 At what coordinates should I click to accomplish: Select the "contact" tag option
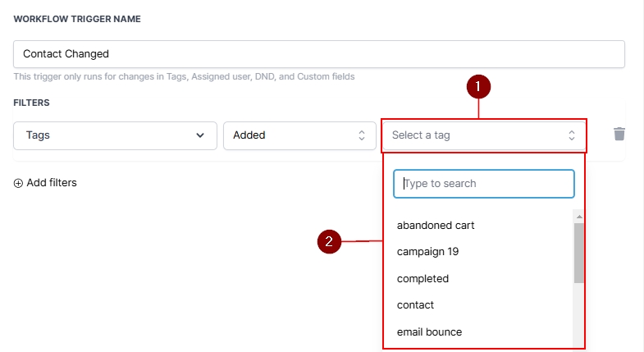tap(415, 305)
